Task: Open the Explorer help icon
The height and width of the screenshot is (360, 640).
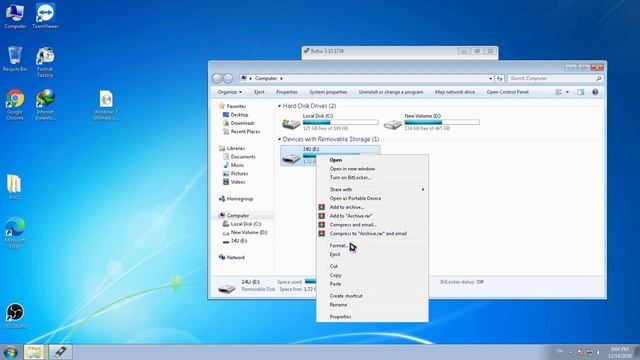Action: coord(595,92)
